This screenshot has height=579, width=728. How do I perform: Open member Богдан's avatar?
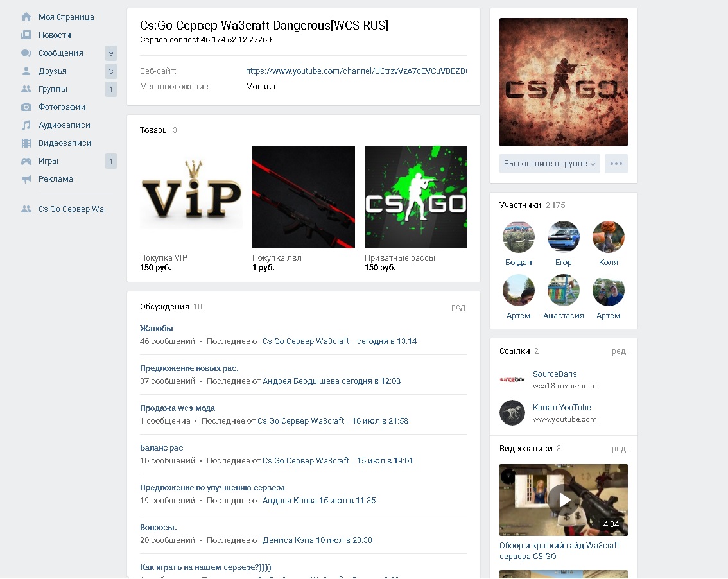pos(519,237)
